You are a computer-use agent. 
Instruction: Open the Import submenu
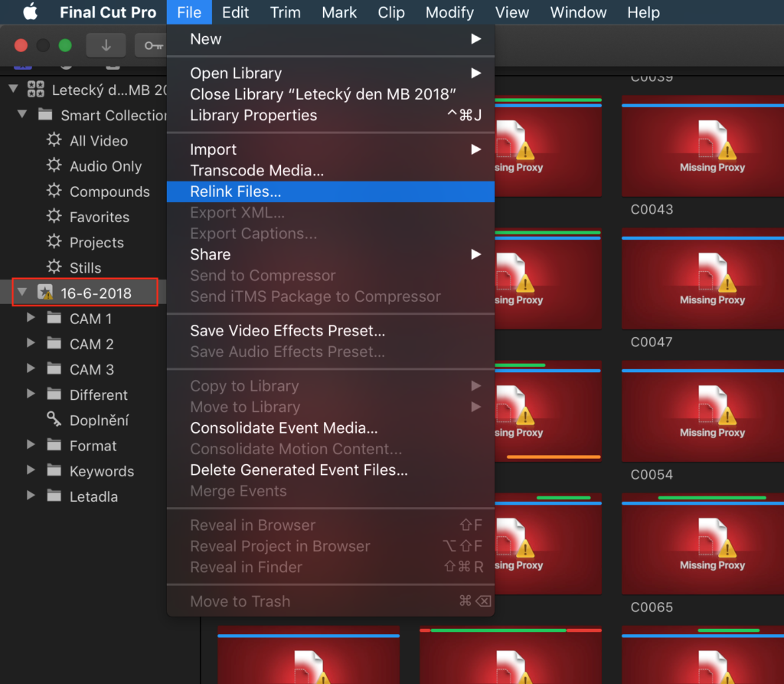[x=331, y=149]
